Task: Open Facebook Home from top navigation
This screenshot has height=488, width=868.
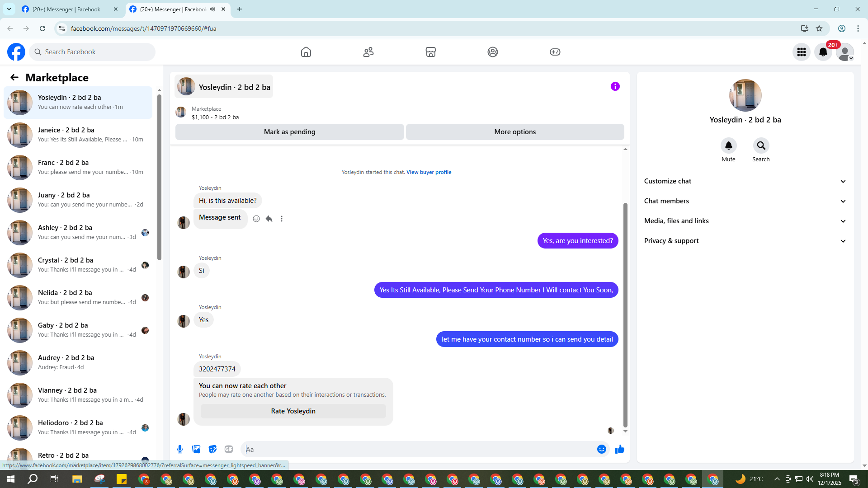Action: click(x=306, y=52)
